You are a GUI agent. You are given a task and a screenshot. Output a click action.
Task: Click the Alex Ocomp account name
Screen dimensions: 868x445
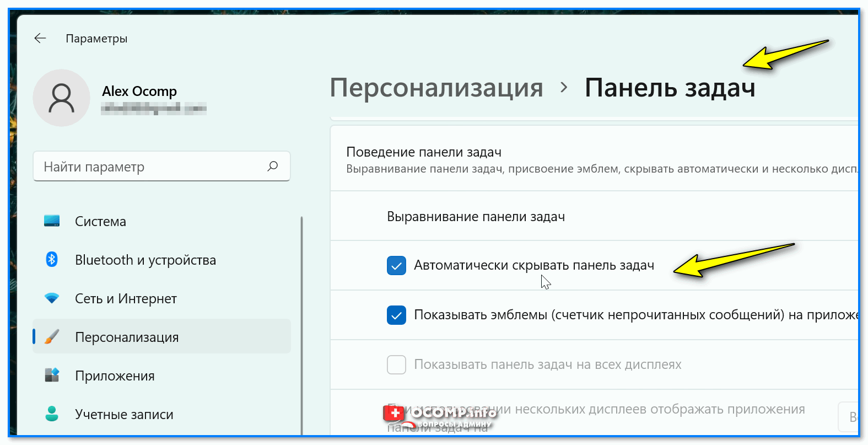[139, 91]
